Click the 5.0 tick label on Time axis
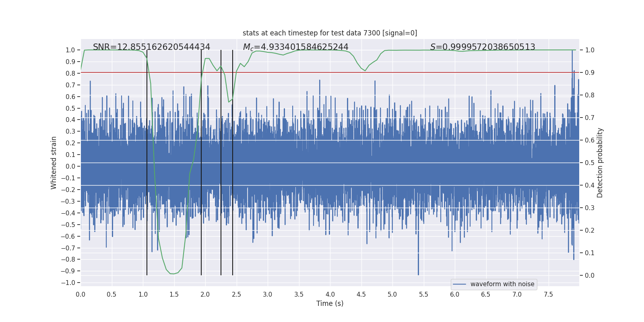Viewport: 644px width, 322px height. pyautogui.click(x=392, y=294)
